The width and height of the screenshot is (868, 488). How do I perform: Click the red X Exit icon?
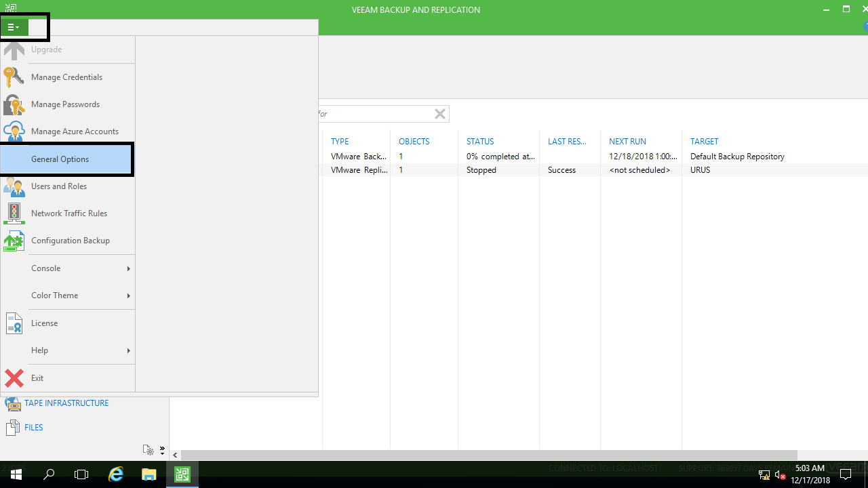click(x=14, y=378)
